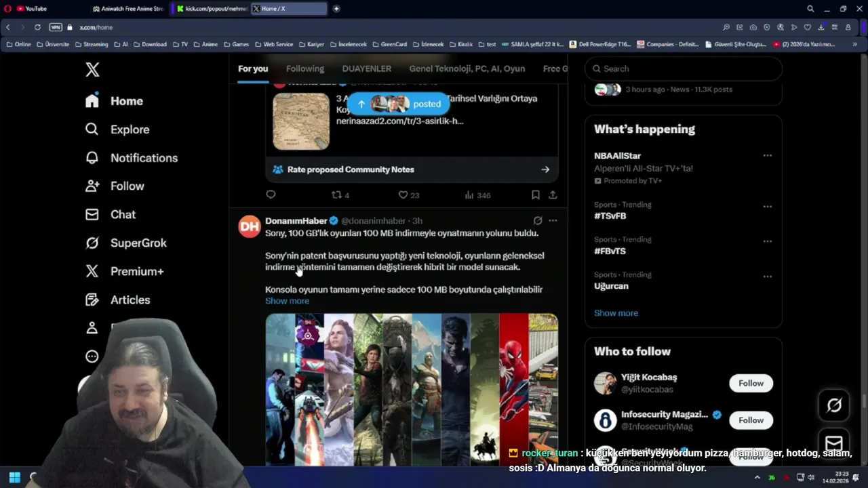The height and width of the screenshot is (488, 868).
Task: Open the floating messages button
Action: (x=834, y=444)
